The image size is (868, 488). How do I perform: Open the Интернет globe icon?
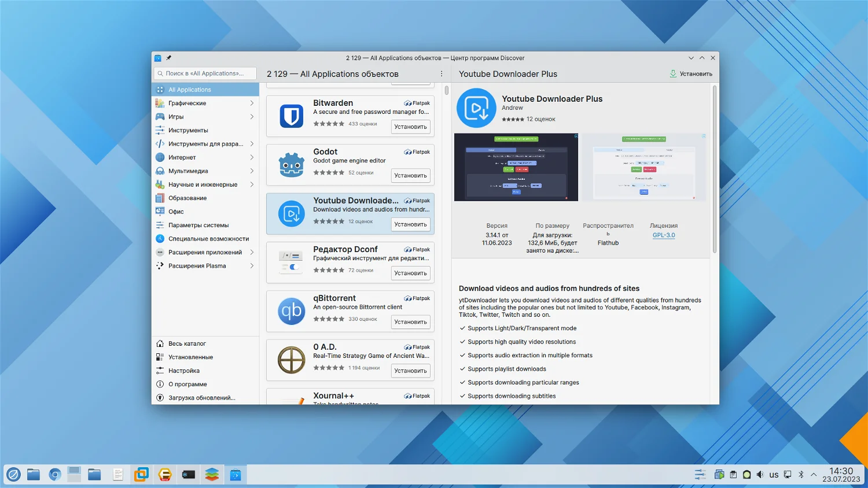[160, 157]
